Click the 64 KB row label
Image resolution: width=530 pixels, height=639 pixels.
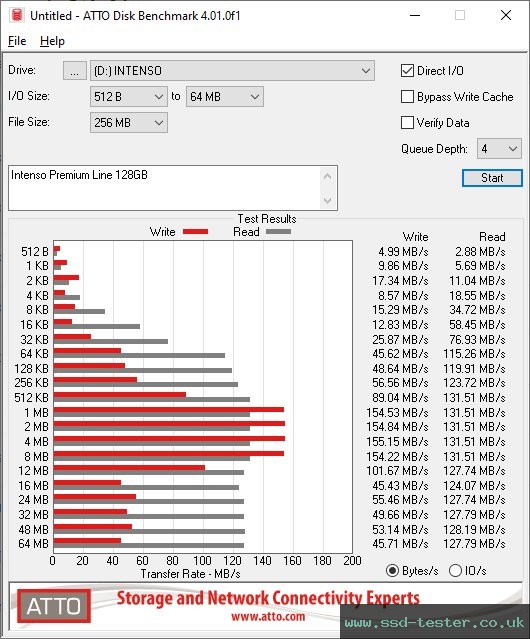(35, 354)
